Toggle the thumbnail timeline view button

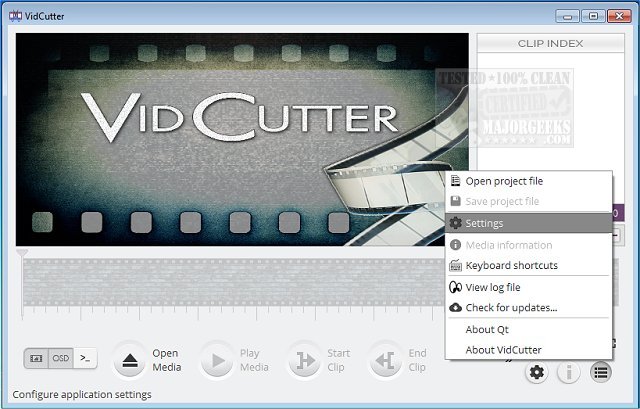[36, 358]
